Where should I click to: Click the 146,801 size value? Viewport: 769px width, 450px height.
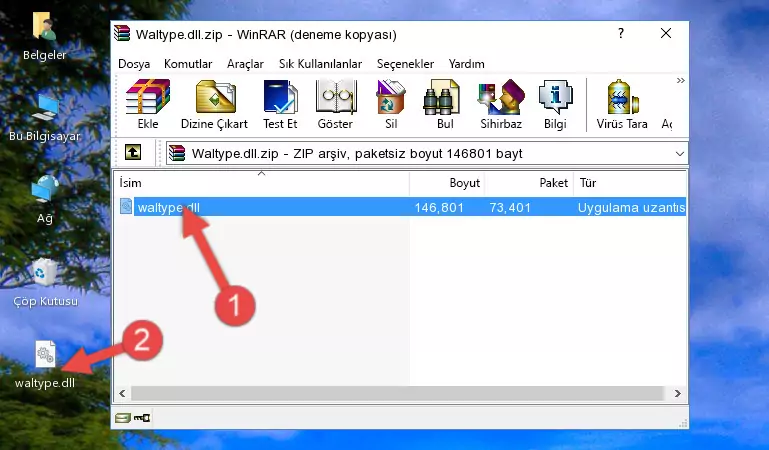[439, 208]
